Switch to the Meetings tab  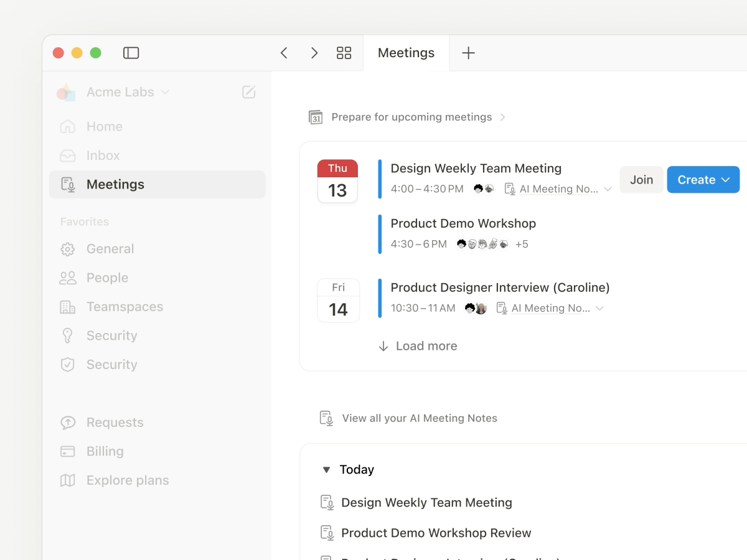pos(406,53)
